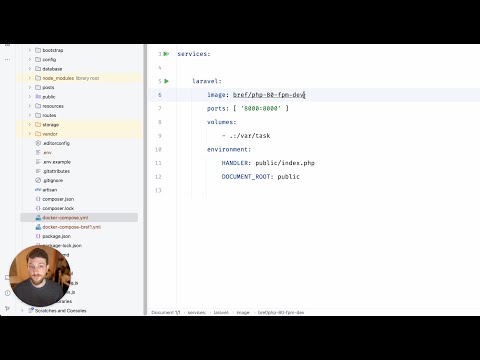Click the docker-compose.yml file icon
The height and width of the screenshot is (360, 480).
38,218
